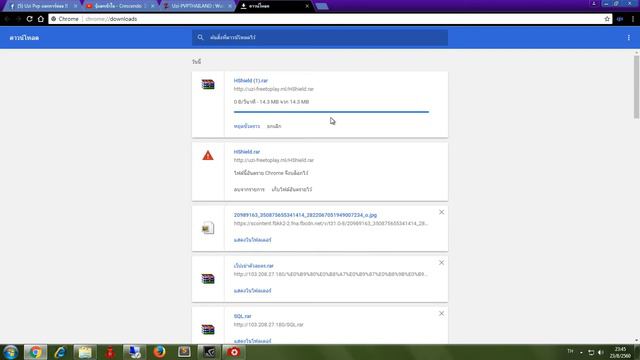Remove HShield.rar from the list
This screenshot has width=640, height=360.
249,189
